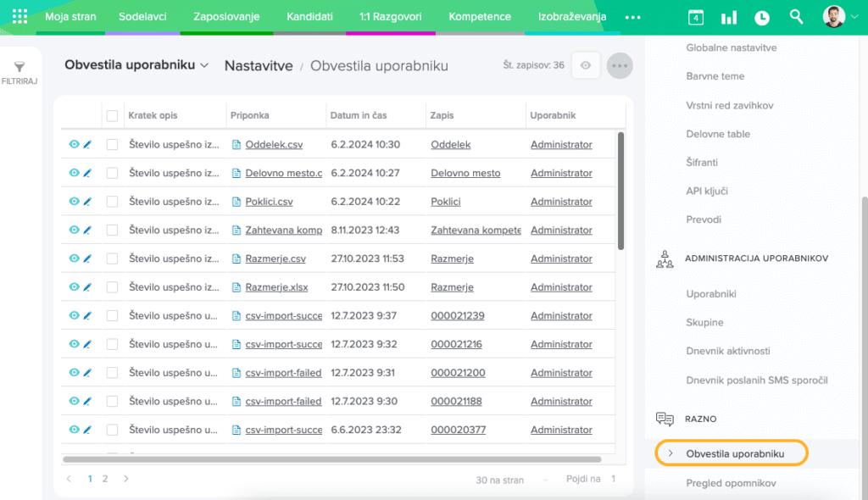The image size is (868, 500).
Task: Click the Pojdi na page number field
Action: (613, 480)
